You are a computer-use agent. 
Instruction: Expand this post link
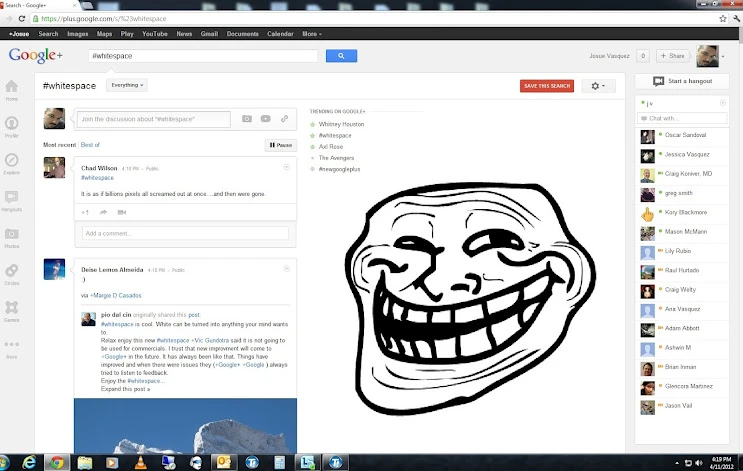125,389
